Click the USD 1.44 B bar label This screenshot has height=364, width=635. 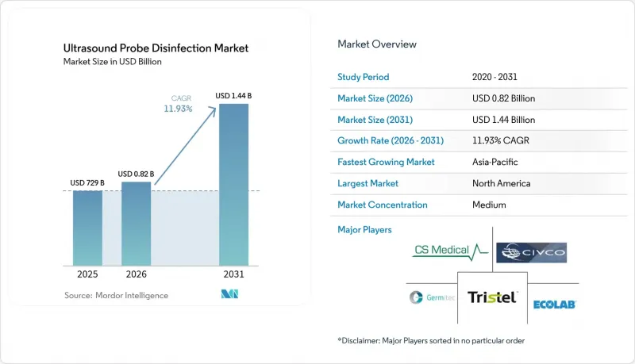pyautogui.click(x=233, y=96)
